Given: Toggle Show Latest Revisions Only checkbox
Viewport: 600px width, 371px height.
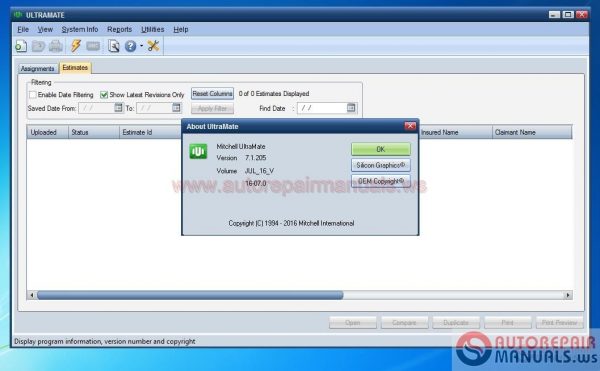Looking at the screenshot, I should click(104, 94).
